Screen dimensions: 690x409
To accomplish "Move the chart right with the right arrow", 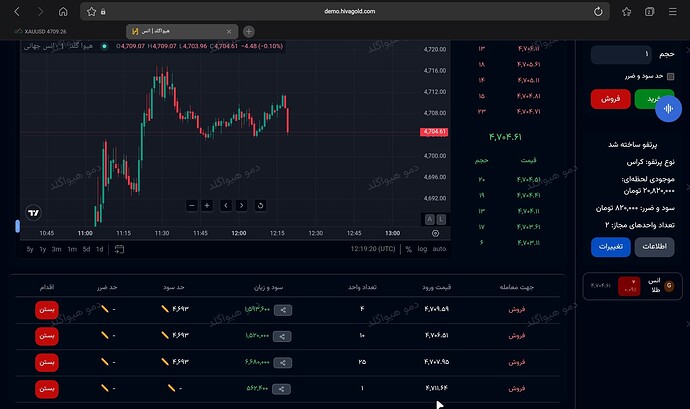I will tap(241, 206).
